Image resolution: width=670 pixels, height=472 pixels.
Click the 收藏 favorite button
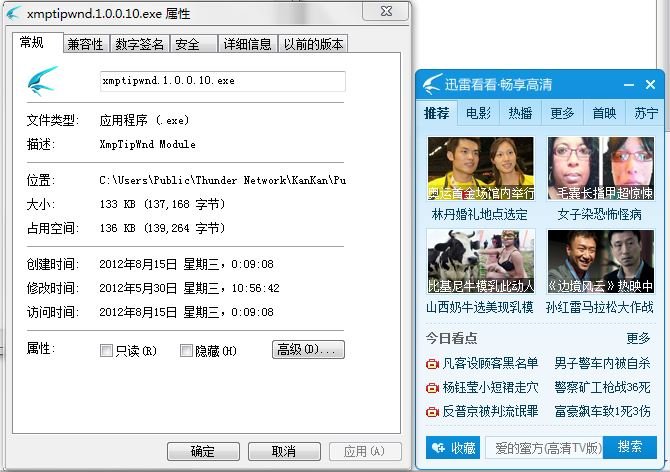(x=453, y=447)
